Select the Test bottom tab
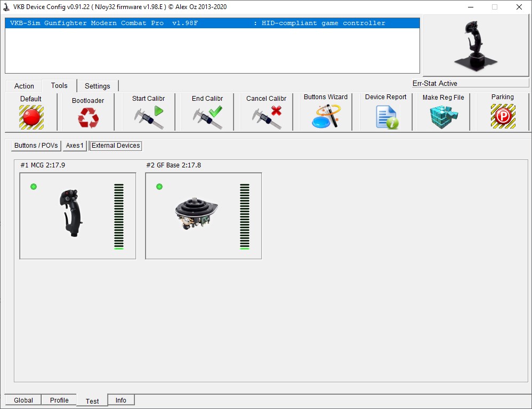532x409 pixels. click(92, 401)
